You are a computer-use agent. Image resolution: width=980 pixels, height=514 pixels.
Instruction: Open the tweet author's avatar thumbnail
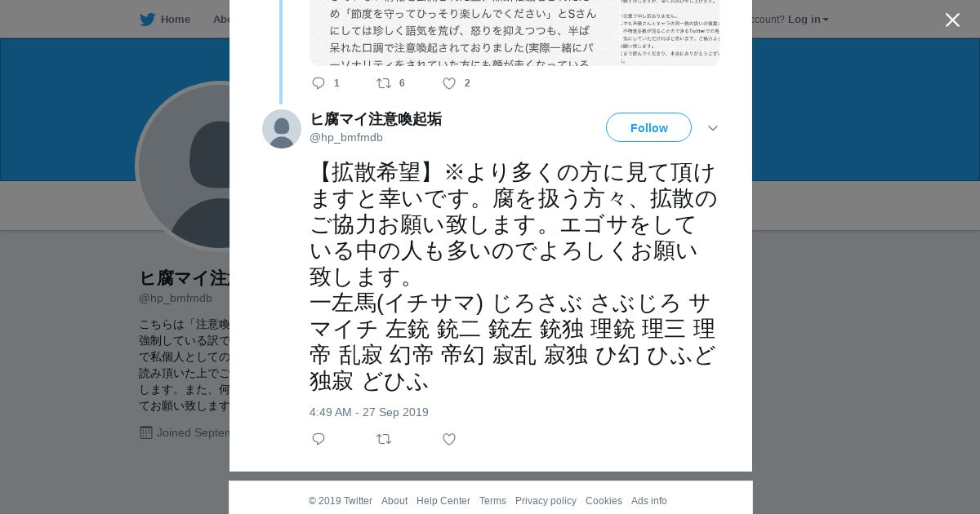[x=282, y=129]
